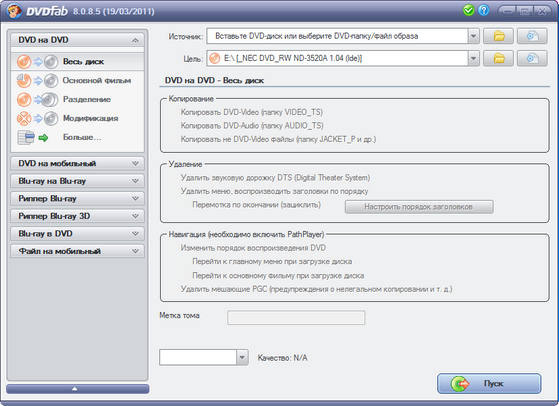The height and width of the screenshot is (406, 559).
Task: Open help with the blue question mark icon
Action: pos(483,11)
